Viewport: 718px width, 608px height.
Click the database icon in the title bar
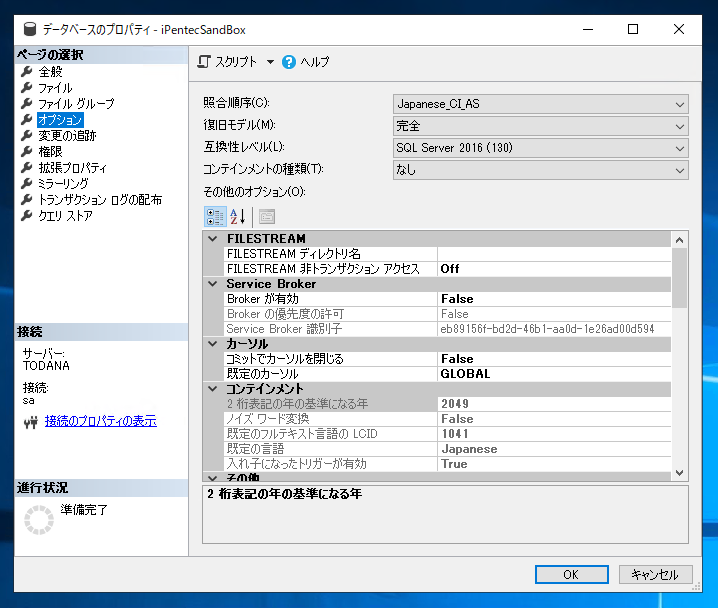[30, 29]
